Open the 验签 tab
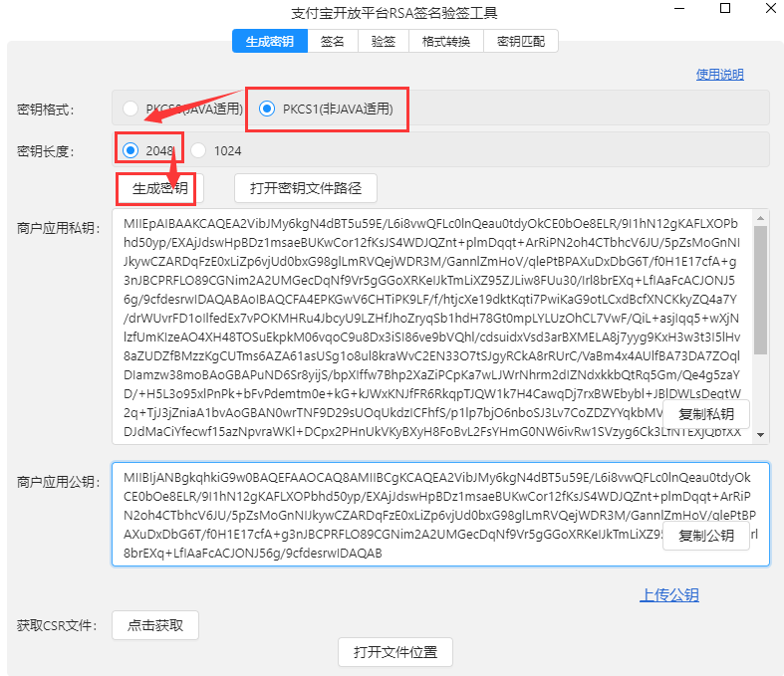The width and height of the screenshot is (784, 676). 384,41
